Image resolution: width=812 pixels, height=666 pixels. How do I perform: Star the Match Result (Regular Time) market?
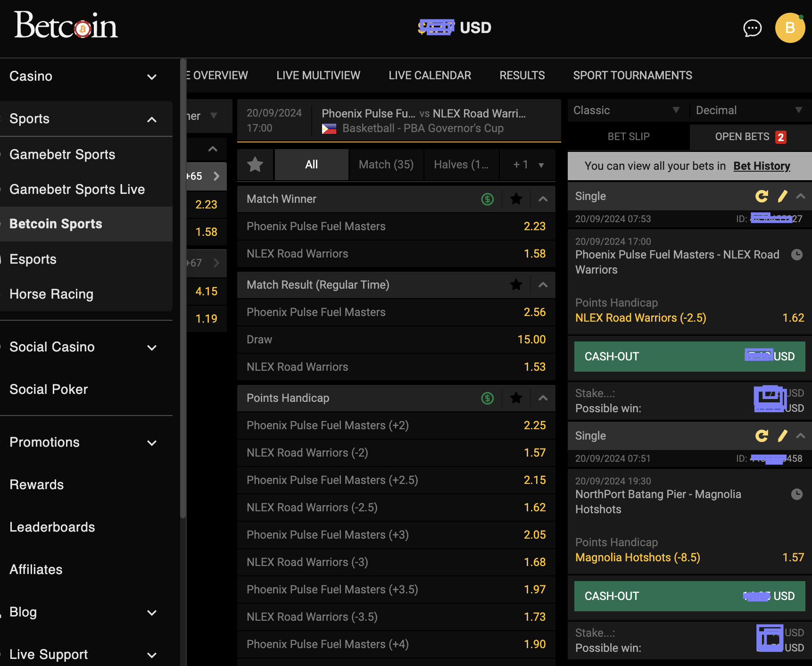(516, 285)
